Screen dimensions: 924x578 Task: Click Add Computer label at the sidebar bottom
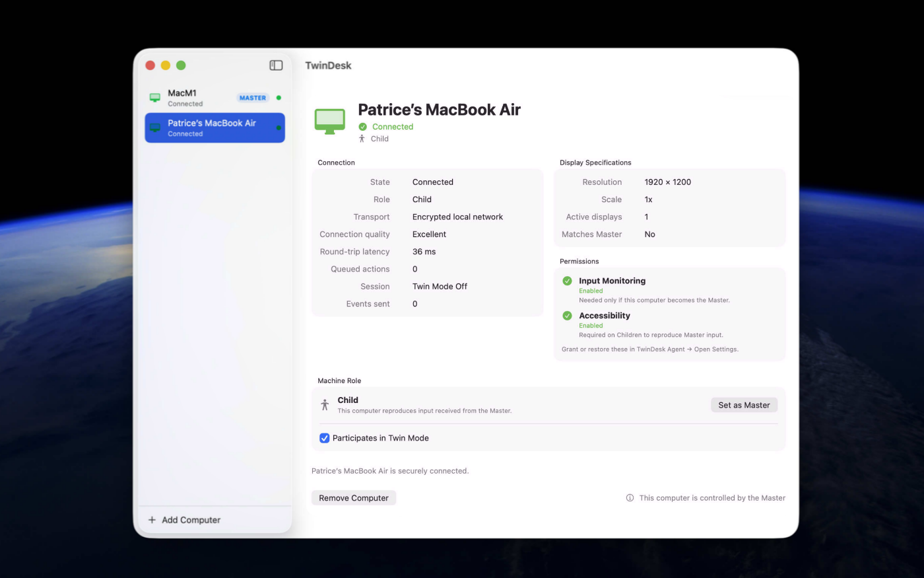click(191, 520)
